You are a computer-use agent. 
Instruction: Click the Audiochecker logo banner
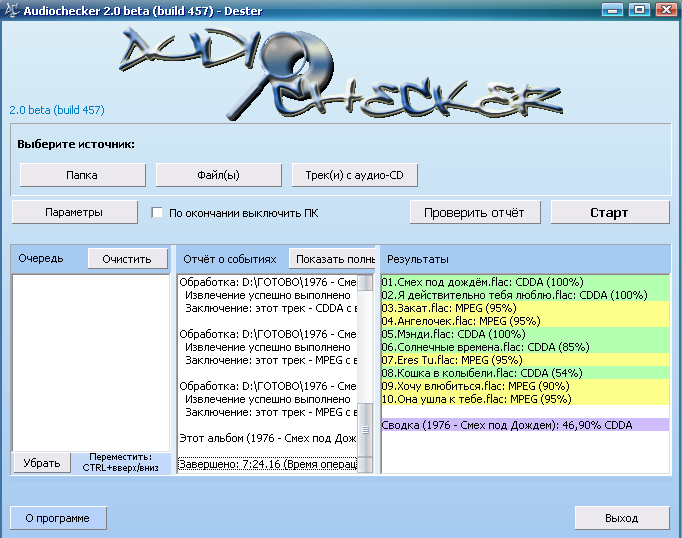[340, 72]
